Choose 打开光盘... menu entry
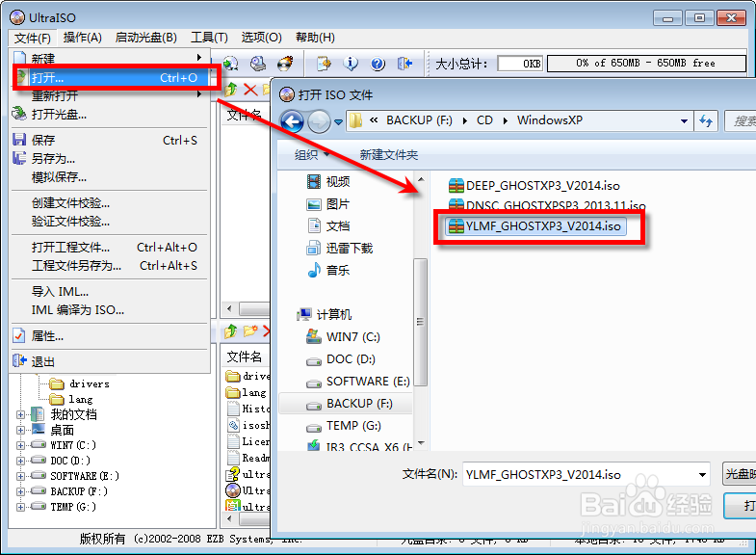 [110, 115]
